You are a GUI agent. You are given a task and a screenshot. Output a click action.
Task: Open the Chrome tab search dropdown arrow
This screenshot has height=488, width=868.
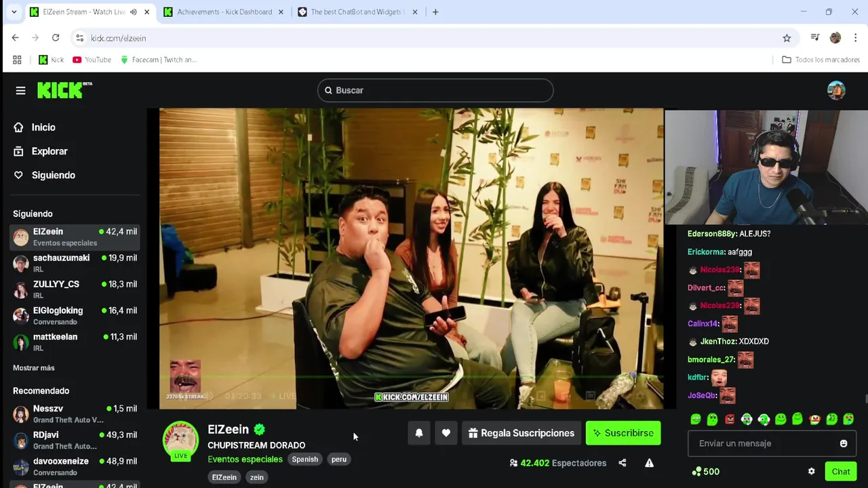pos(14,12)
